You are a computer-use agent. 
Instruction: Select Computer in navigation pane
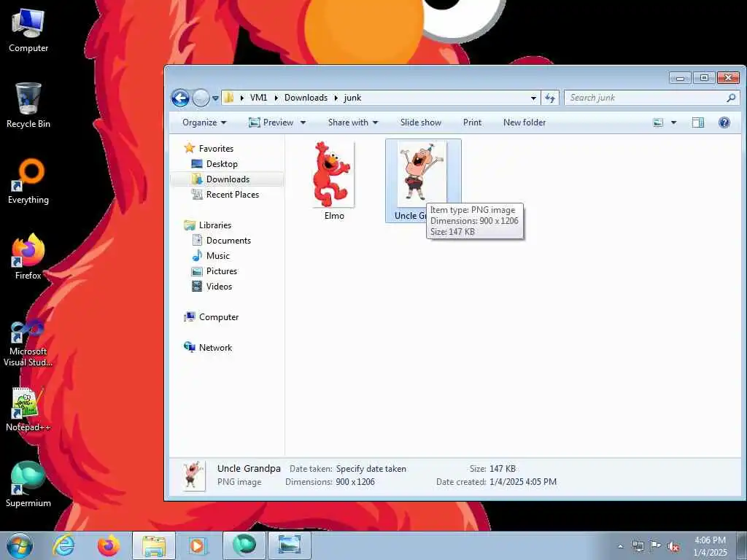(x=219, y=317)
